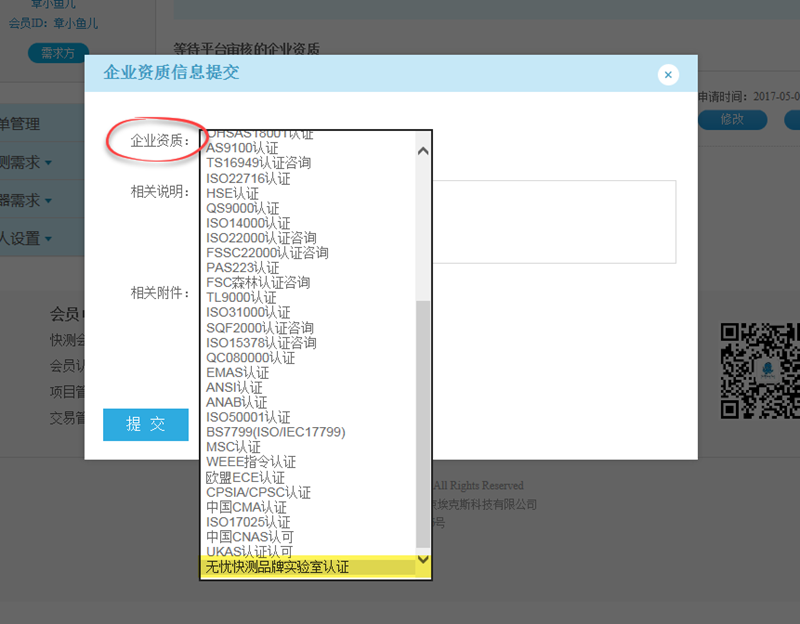800x624 pixels.
Task: Pick 无忧快测品牌实验室认证 highlighted option
Action: [277, 567]
